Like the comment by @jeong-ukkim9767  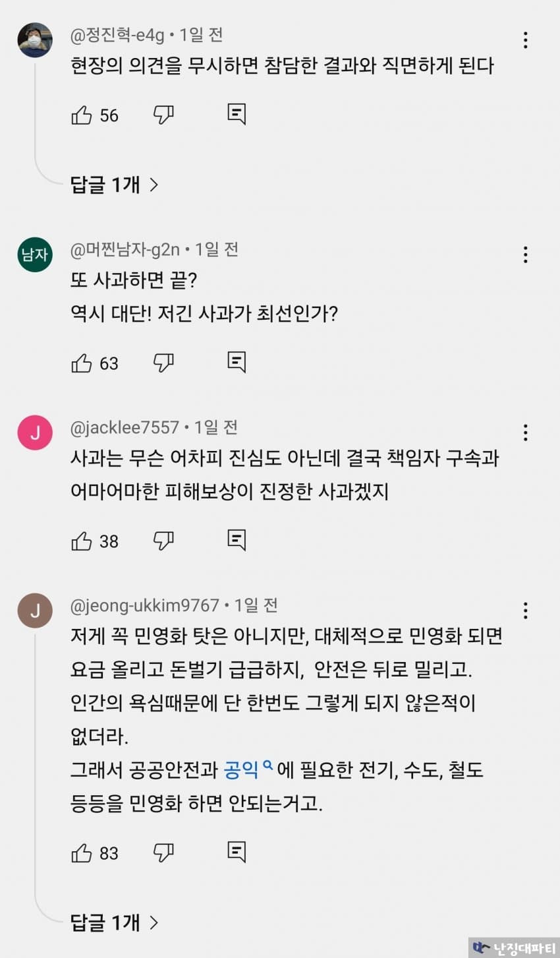pyautogui.click(x=82, y=853)
